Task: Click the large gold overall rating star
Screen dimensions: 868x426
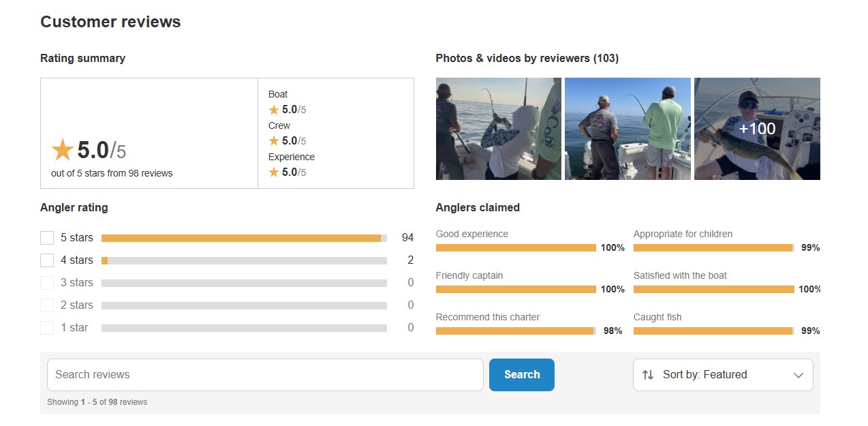Action: (62, 150)
